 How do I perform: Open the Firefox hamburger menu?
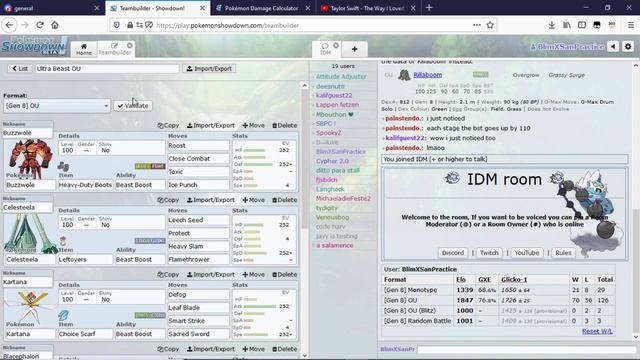coord(631,25)
